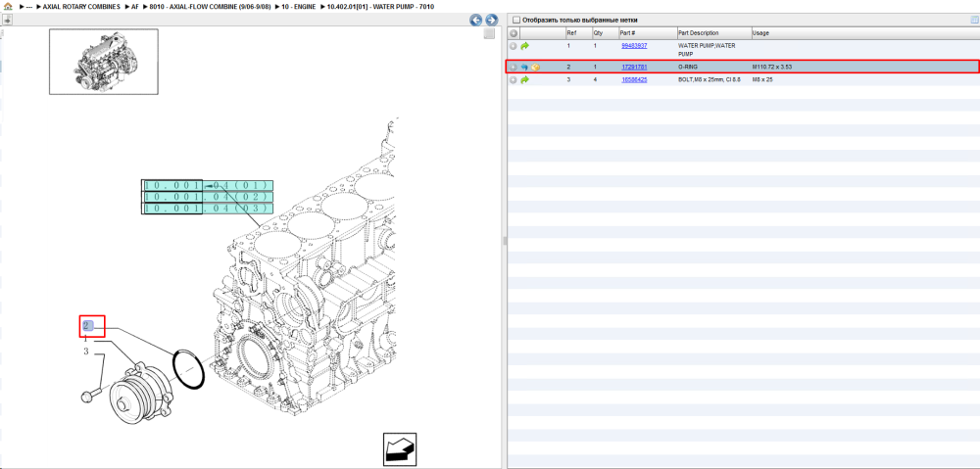Viewport: 980px width, 469px height.
Task: Click the engine thumbnail image
Action: [x=104, y=62]
